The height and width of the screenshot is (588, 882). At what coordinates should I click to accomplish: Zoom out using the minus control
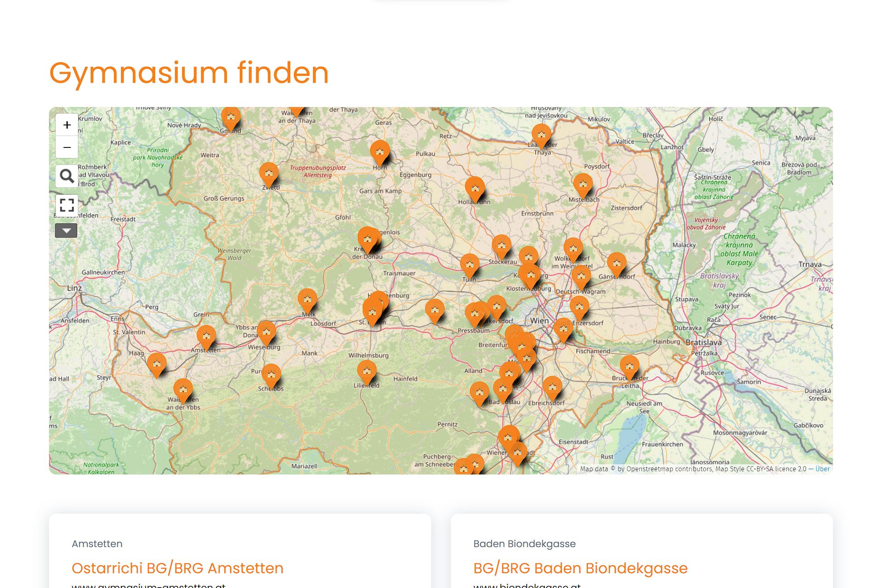(67, 147)
